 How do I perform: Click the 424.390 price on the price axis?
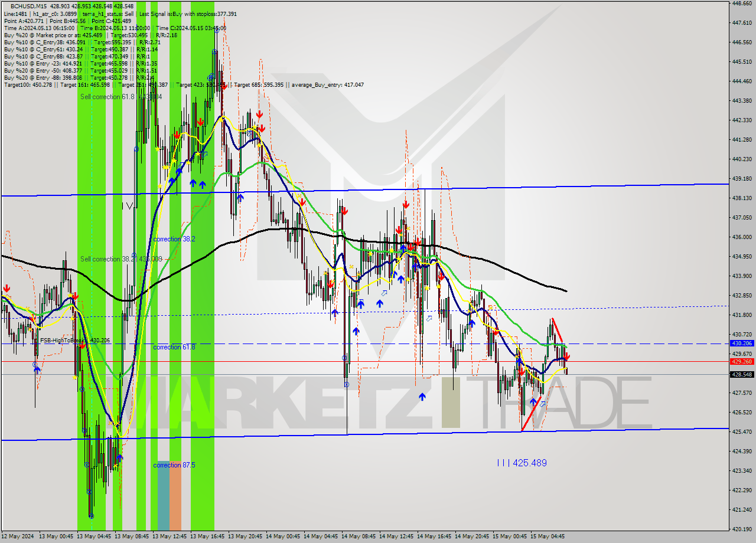click(741, 451)
